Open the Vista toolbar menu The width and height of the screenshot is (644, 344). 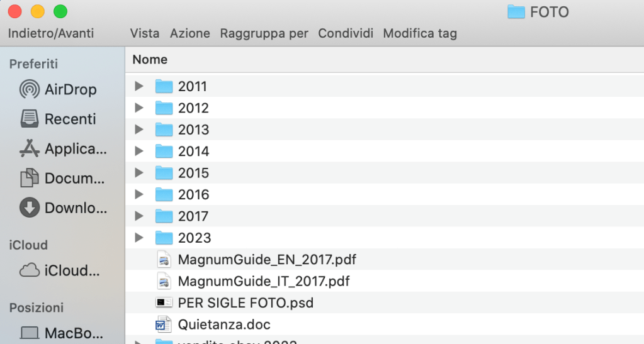pos(145,33)
